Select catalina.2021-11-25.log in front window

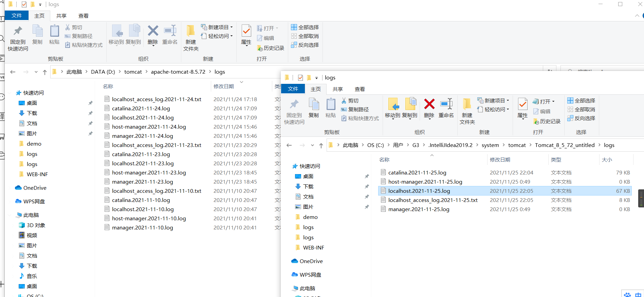point(417,172)
